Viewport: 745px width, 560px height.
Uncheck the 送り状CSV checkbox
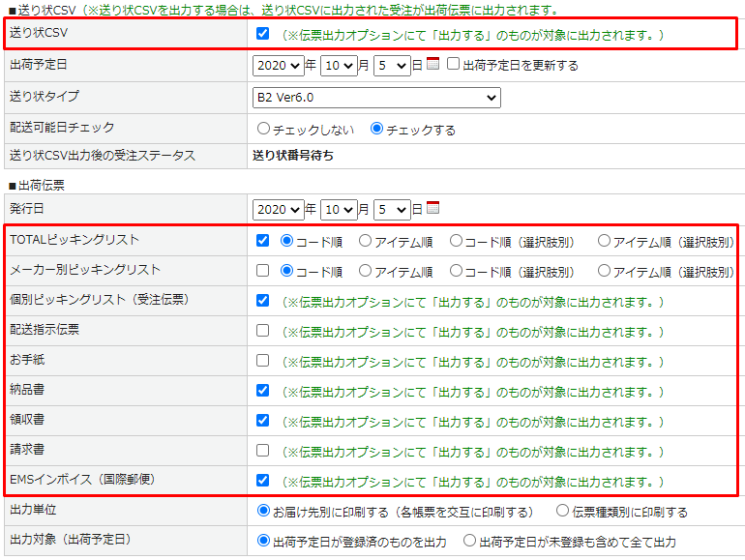pos(263,34)
